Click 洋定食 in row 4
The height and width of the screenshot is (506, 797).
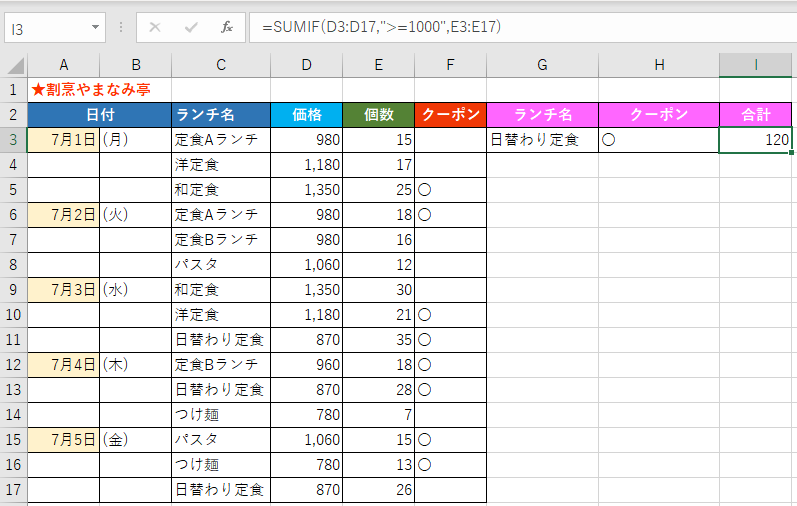(x=221, y=165)
